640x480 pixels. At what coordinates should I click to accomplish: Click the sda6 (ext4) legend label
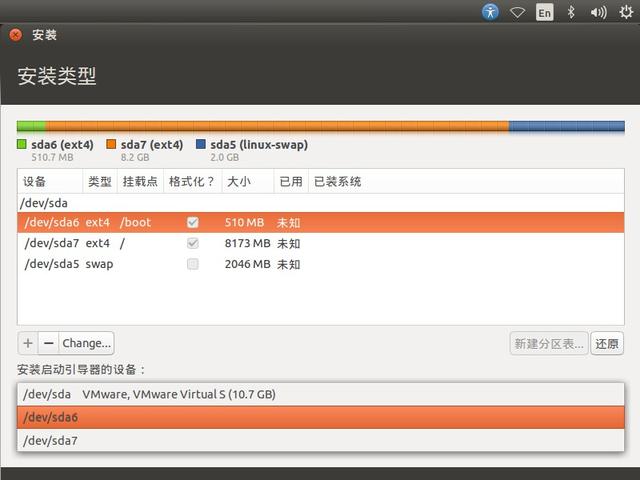tap(62, 144)
